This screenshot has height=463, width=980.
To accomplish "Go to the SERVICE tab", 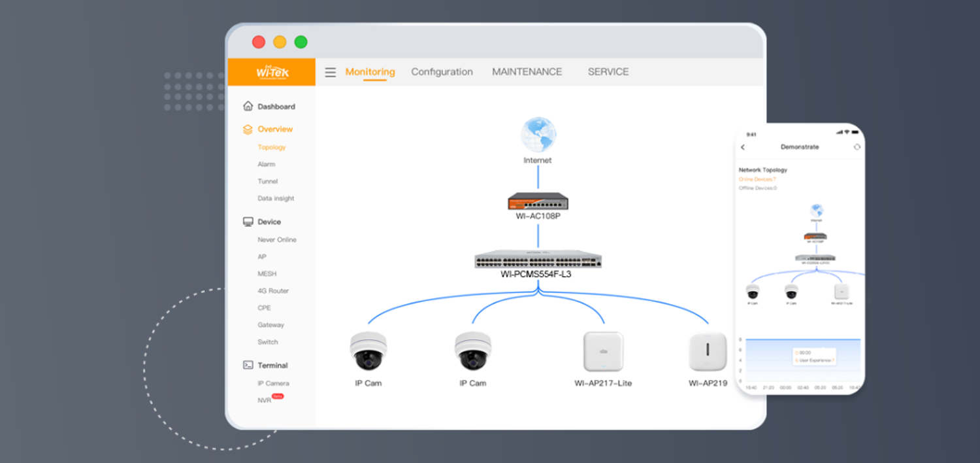I will [x=608, y=72].
